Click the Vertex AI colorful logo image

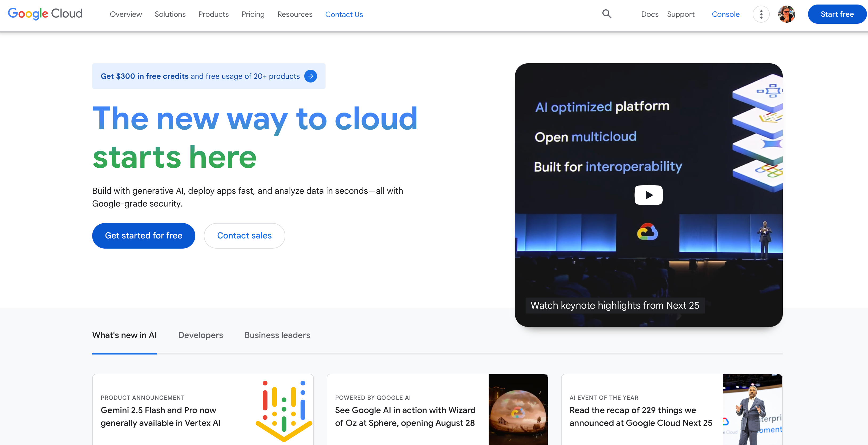click(x=284, y=411)
